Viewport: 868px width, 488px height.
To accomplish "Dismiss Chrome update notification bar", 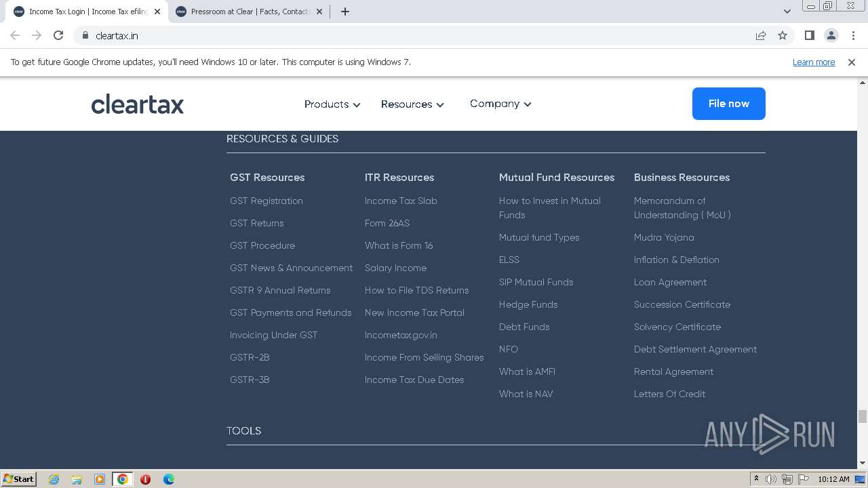I will (852, 62).
